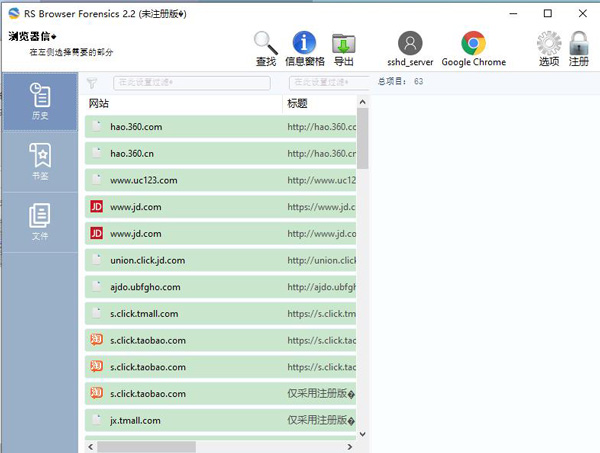Click the RS Browser Forensics logo icon
This screenshot has height=453, width=600.
click(14, 14)
